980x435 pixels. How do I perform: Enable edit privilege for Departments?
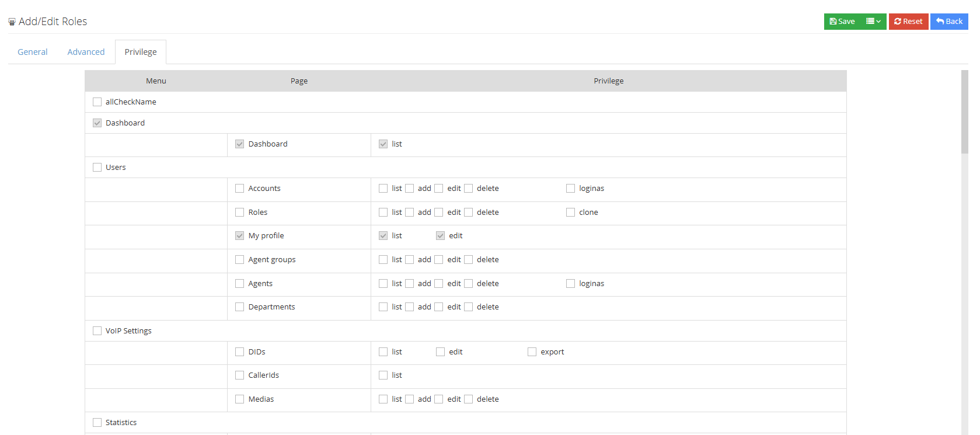coord(438,307)
